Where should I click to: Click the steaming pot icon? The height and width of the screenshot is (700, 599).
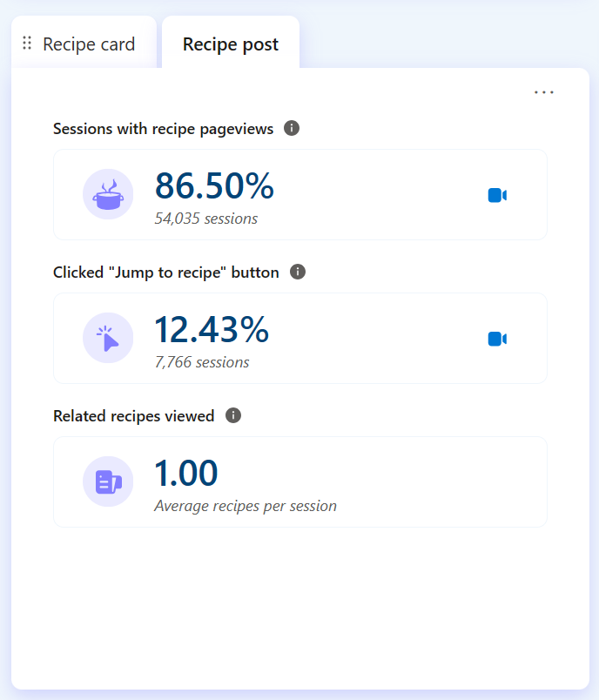pos(108,194)
